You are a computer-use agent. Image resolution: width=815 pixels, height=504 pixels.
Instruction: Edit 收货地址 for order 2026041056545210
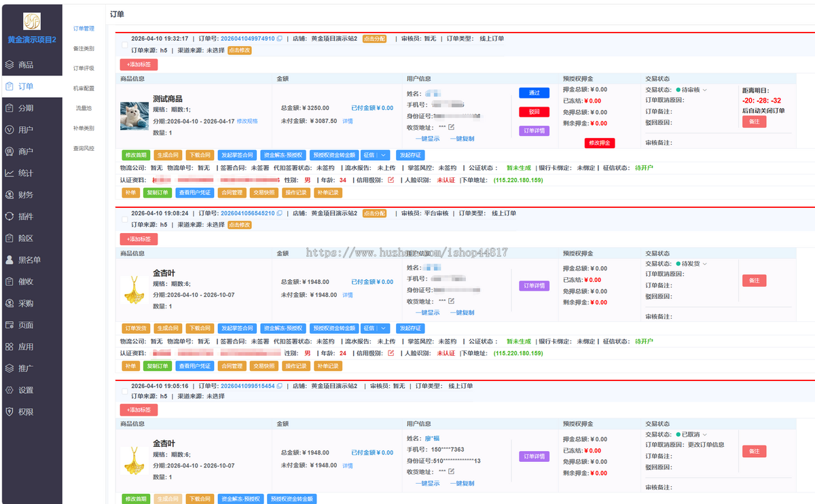451,301
